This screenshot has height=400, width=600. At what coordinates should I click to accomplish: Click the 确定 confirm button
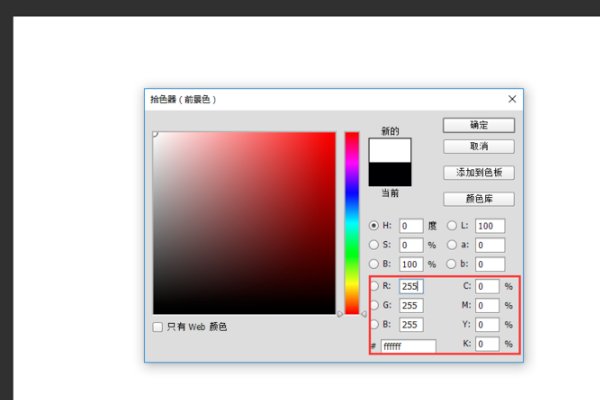click(x=478, y=125)
